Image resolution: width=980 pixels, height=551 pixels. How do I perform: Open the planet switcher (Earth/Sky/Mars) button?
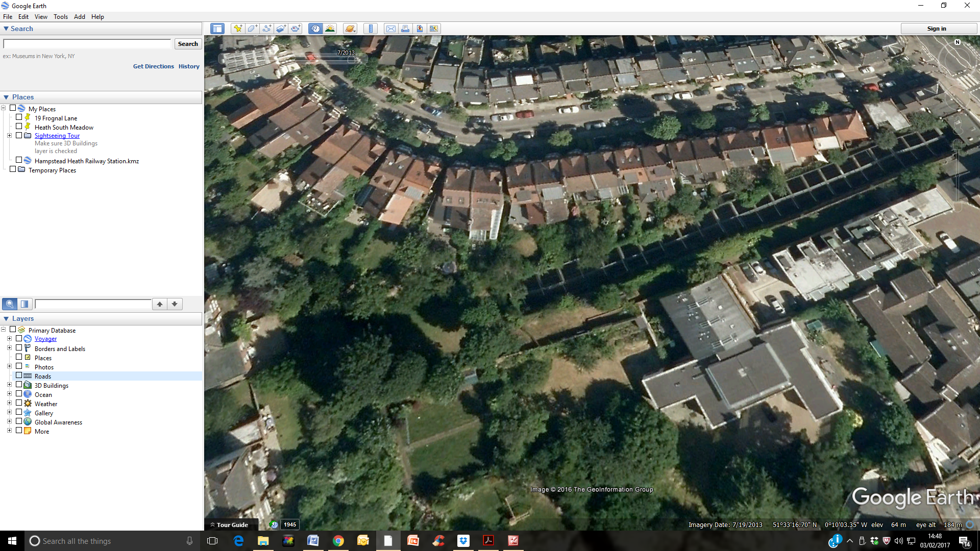pyautogui.click(x=350, y=29)
